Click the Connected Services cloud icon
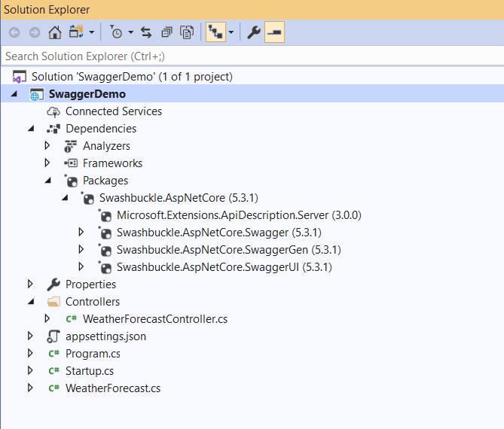 (53, 111)
